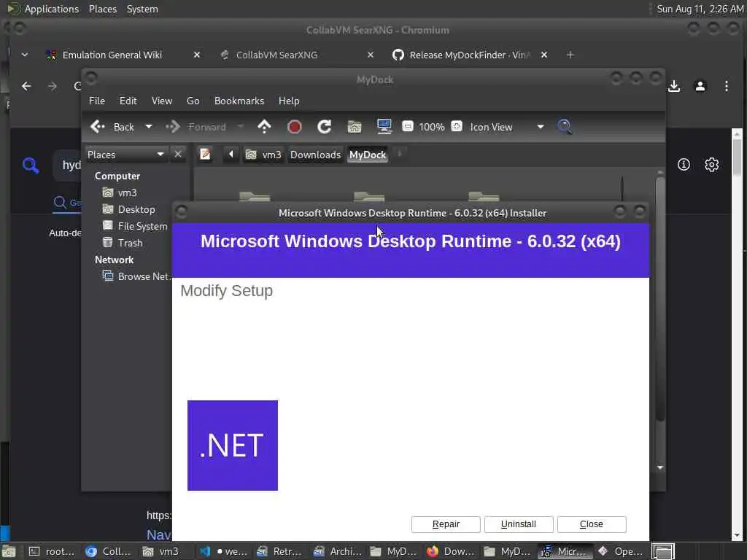Switch to Retr... taskbar window
This screenshot has height=560, width=747.
[x=278, y=551]
